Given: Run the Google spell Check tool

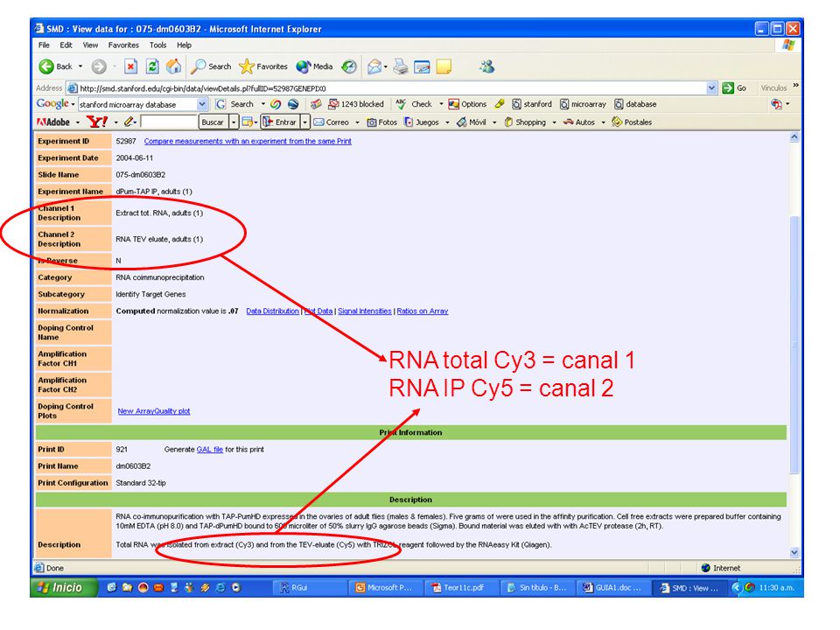Looking at the screenshot, I should tap(414, 104).
